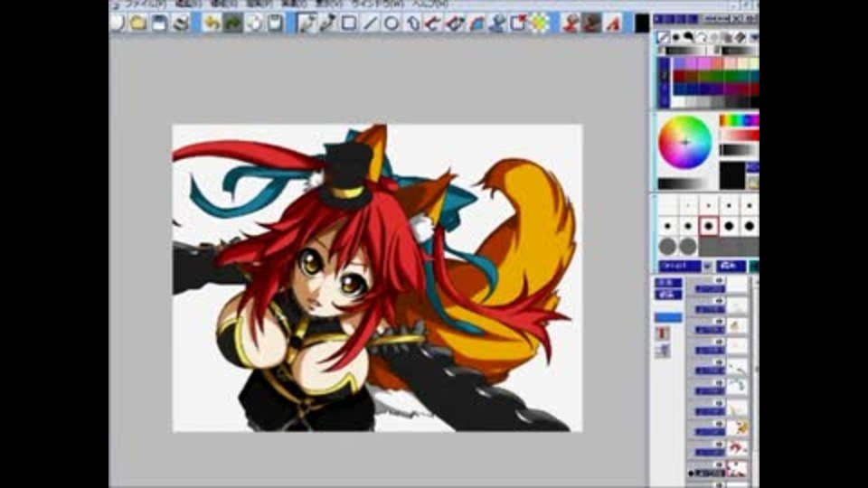
Task: Click the rainbow hue bar
Action: pos(739,120)
